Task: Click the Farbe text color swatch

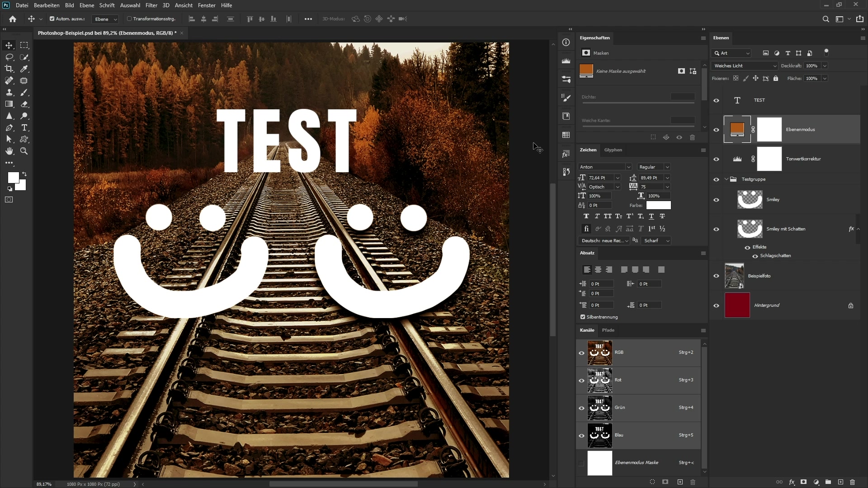Action: coord(658,205)
